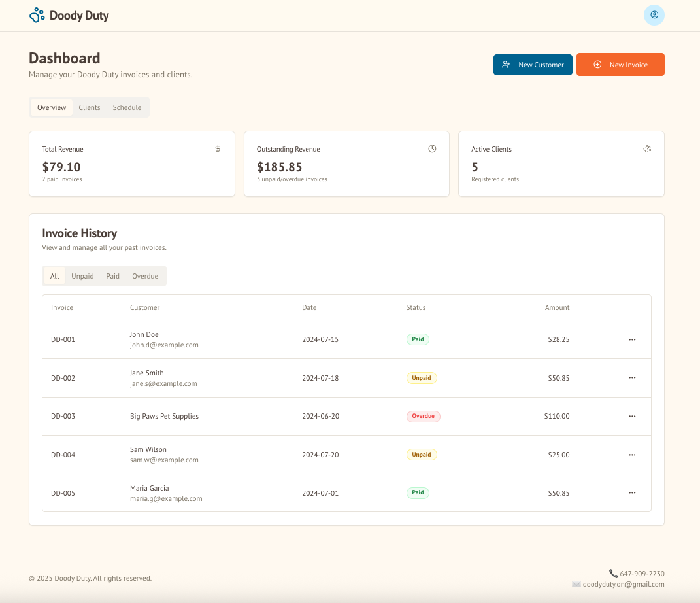
Task: Click the Doody Duty paw logo
Action: 36,14
